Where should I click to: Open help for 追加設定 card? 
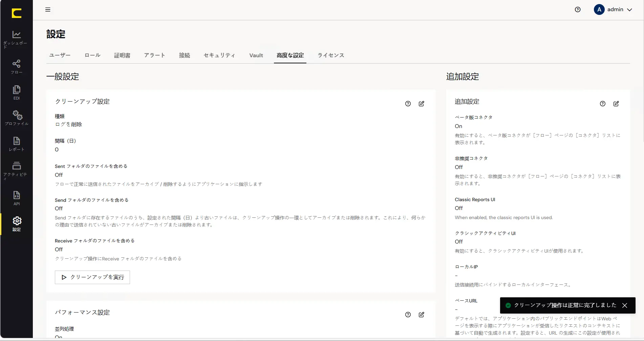(603, 104)
